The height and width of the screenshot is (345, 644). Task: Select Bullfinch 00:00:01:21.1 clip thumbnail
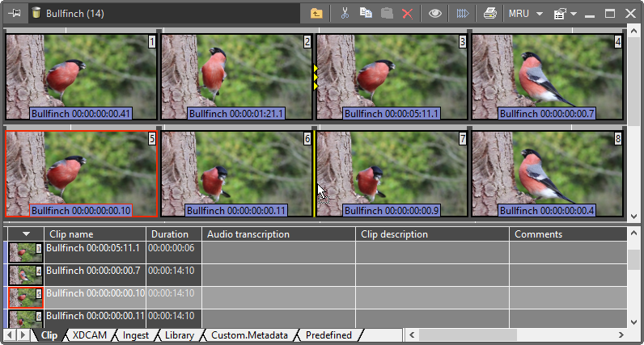coord(236,77)
